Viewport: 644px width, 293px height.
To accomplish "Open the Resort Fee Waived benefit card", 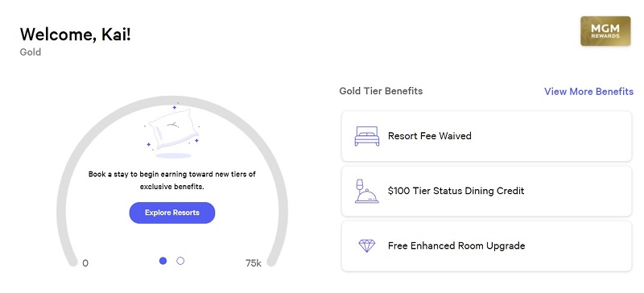I will (486, 136).
